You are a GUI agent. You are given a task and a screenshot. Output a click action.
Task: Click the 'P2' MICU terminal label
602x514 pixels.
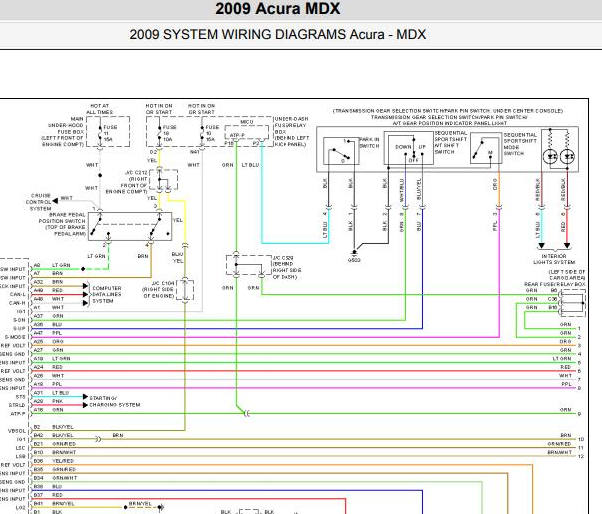(256, 143)
